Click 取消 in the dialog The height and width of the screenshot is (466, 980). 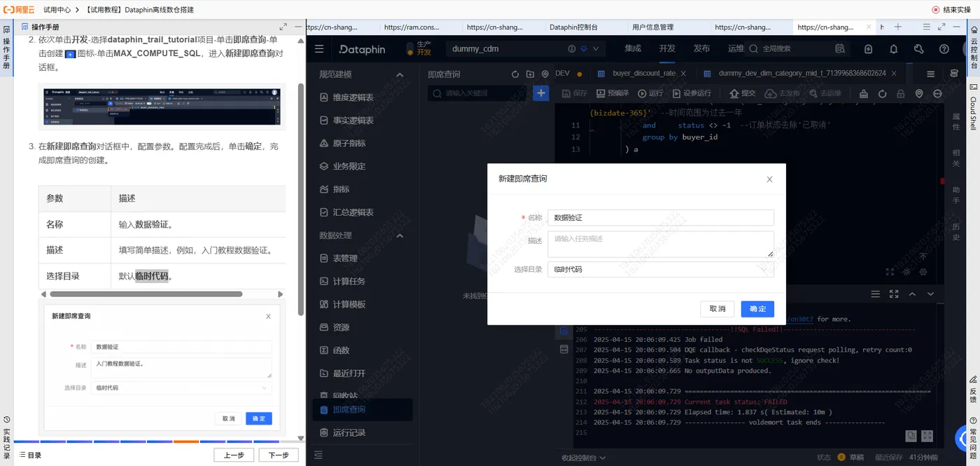[717, 309]
